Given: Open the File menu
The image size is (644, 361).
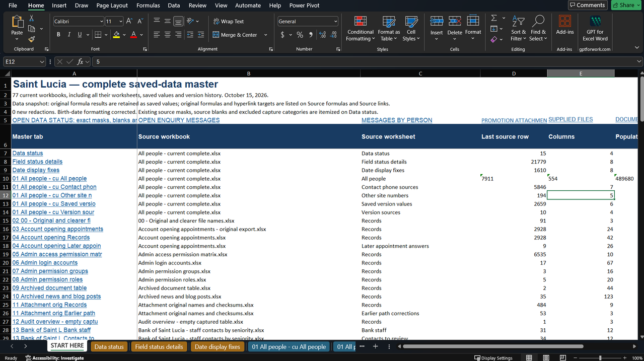Looking at the screenshot, I should tap(13, 6).
